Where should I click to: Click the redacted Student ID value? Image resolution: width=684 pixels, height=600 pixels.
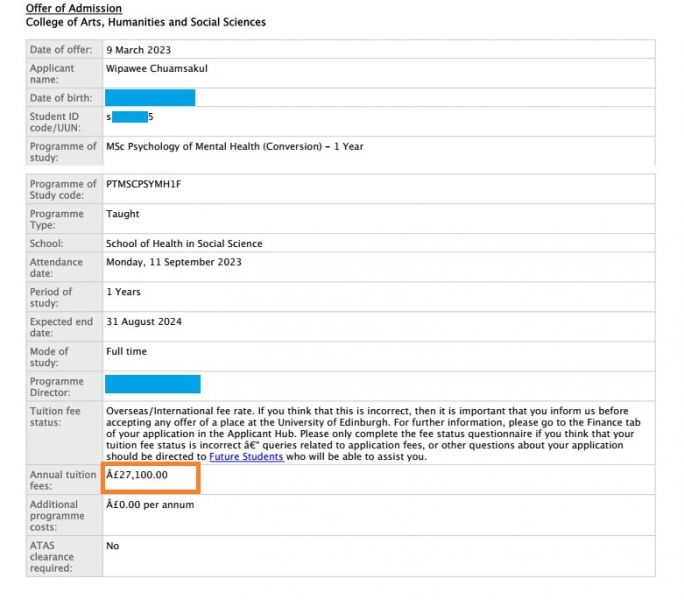pyautogui.click(x=130, y=117)
